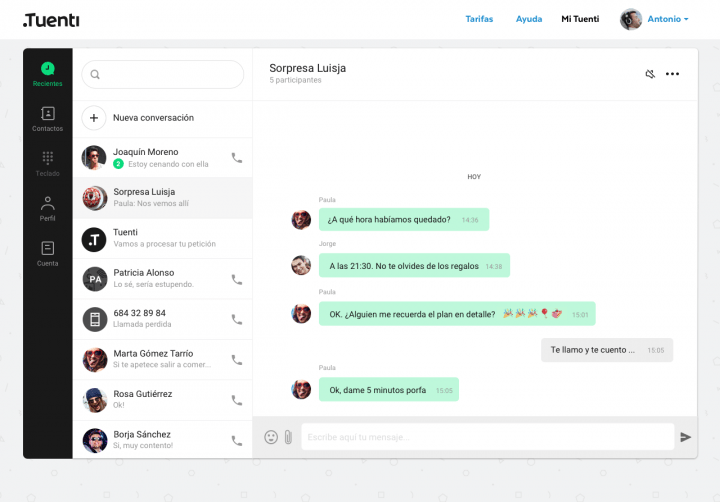The image size is (720, 502).
Task: Call Joaquín Moreno with phone icon
Action: coord(237,158)
